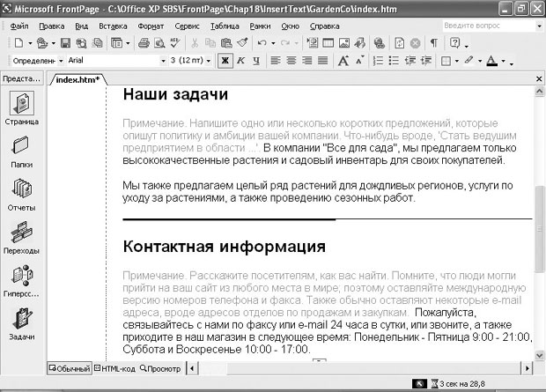Screen dimensions: 546x392
Task: Open the Переходы navigation view
Action: coord(21,237)
